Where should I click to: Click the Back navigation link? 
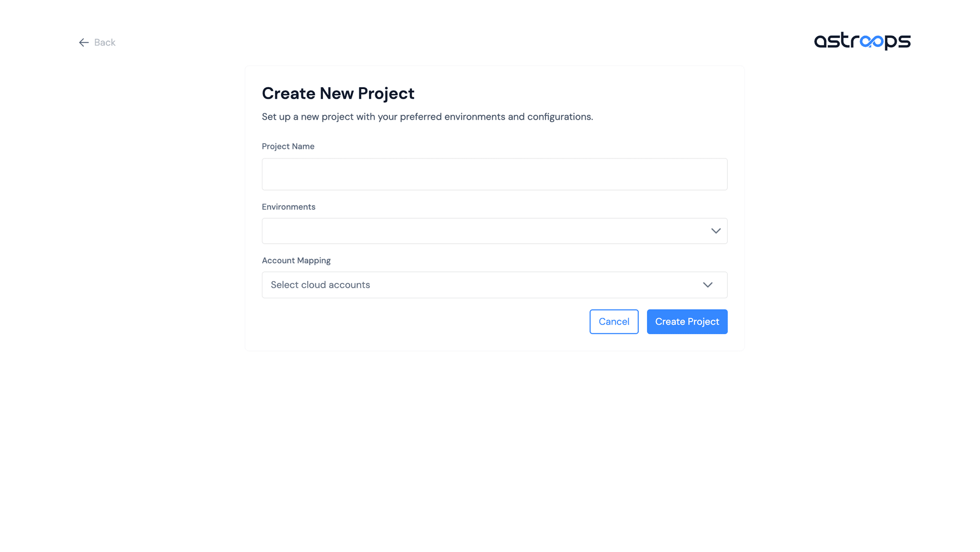[105, 43]
